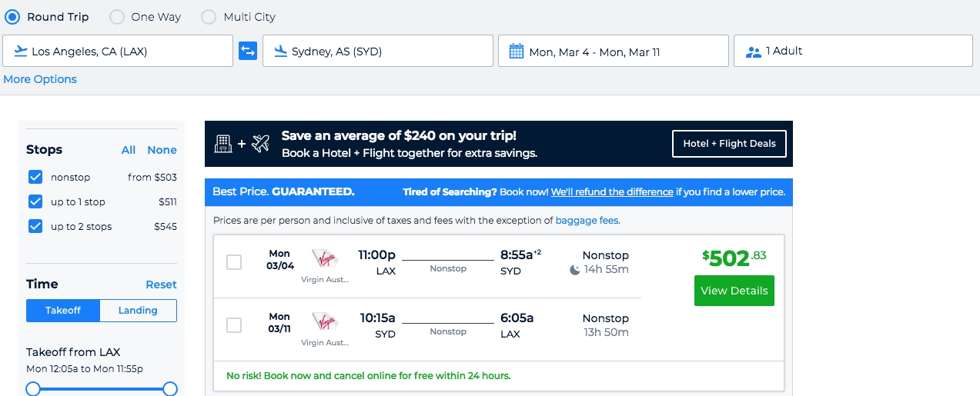Uncheck the nonstop filter checkbox

click(x=35, y=177)
